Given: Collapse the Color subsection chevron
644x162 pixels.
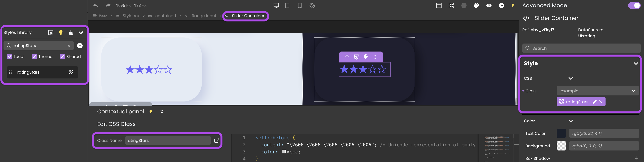Looking at the screenshot, I should click(x=571, y=121).
